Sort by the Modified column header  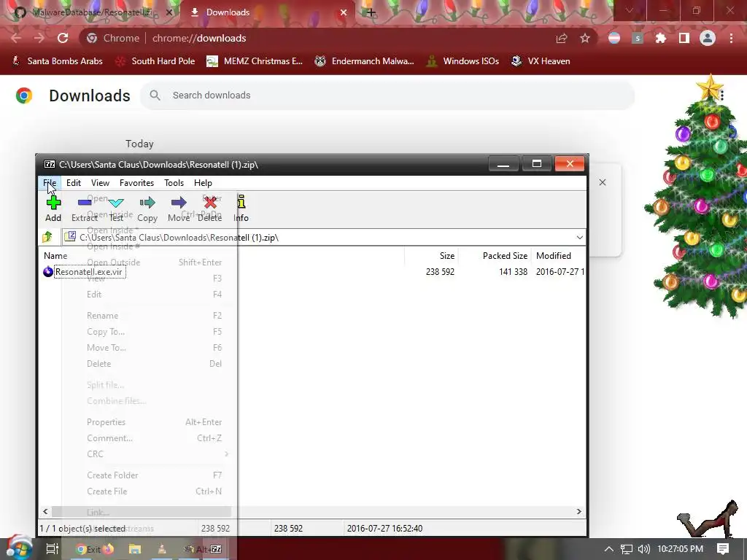click(559, 256)
